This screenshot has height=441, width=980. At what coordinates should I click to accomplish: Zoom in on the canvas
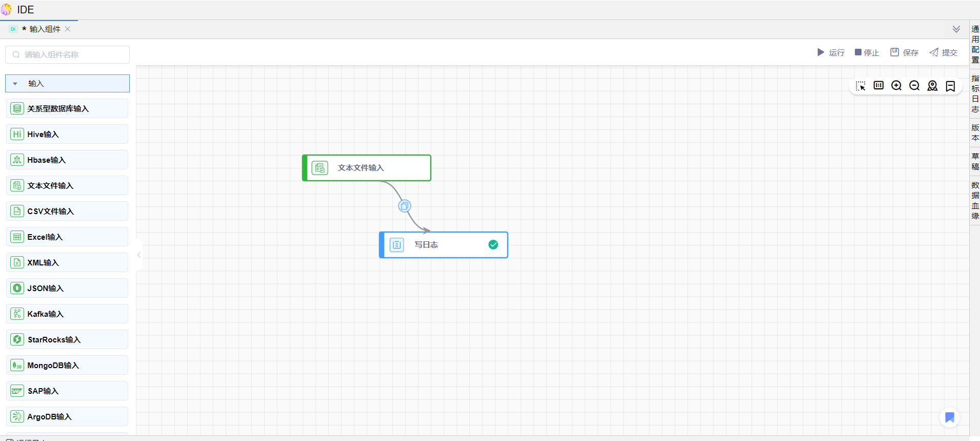896,86
